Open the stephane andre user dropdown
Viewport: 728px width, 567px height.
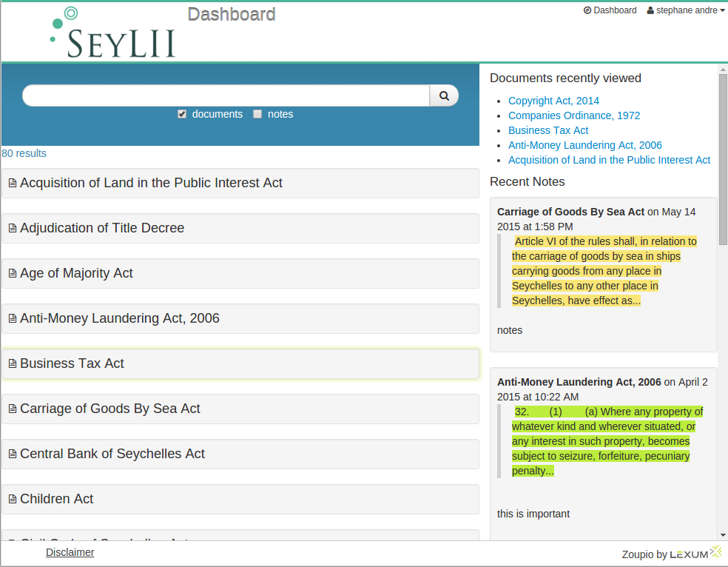686,10
